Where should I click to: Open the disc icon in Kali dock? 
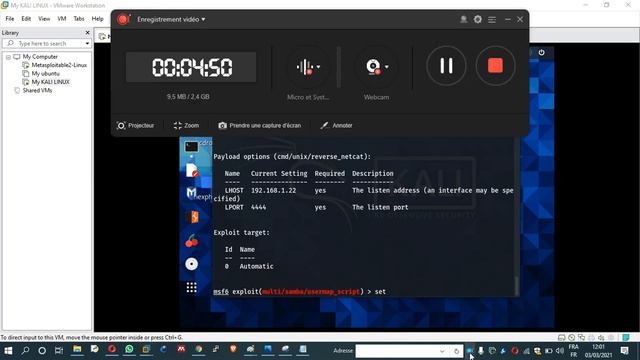[191, 264]
